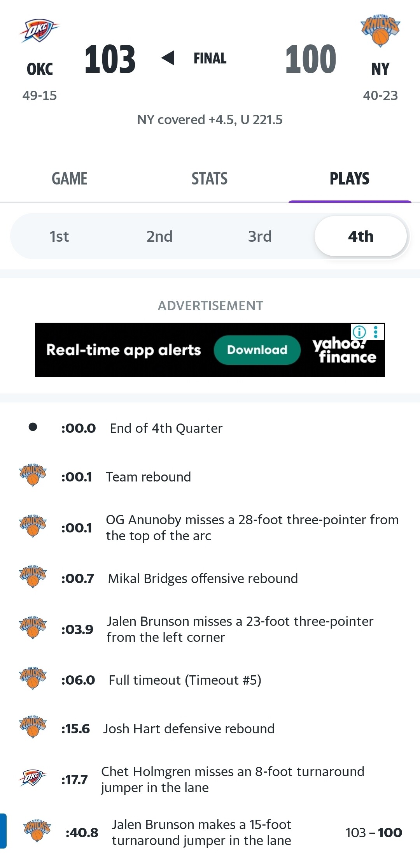Switch to the GAME tab

pyautogui.click(x=70, y=179)
